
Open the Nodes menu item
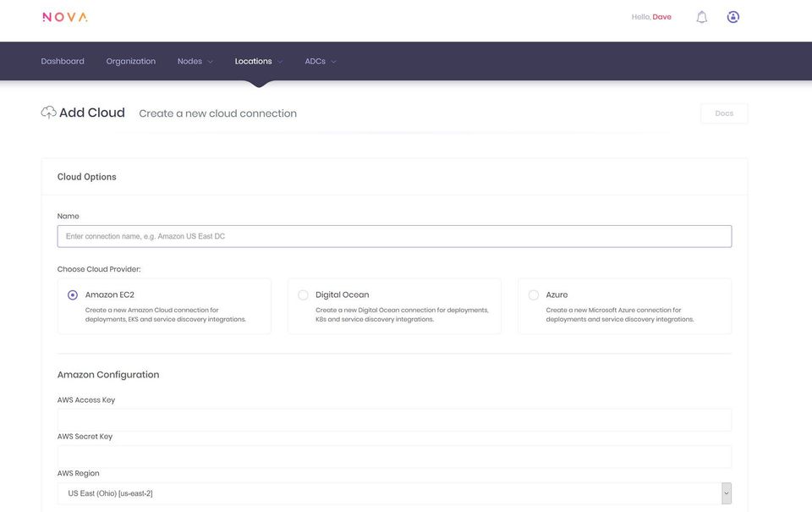click(189, 61)
